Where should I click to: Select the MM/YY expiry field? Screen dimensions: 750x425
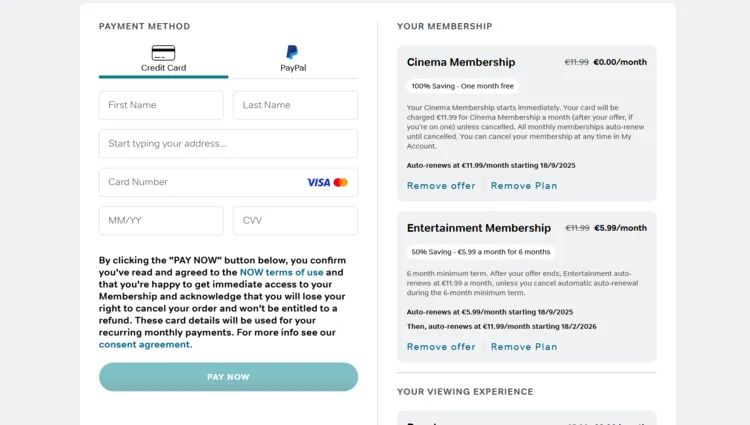[x=161, y=220]
